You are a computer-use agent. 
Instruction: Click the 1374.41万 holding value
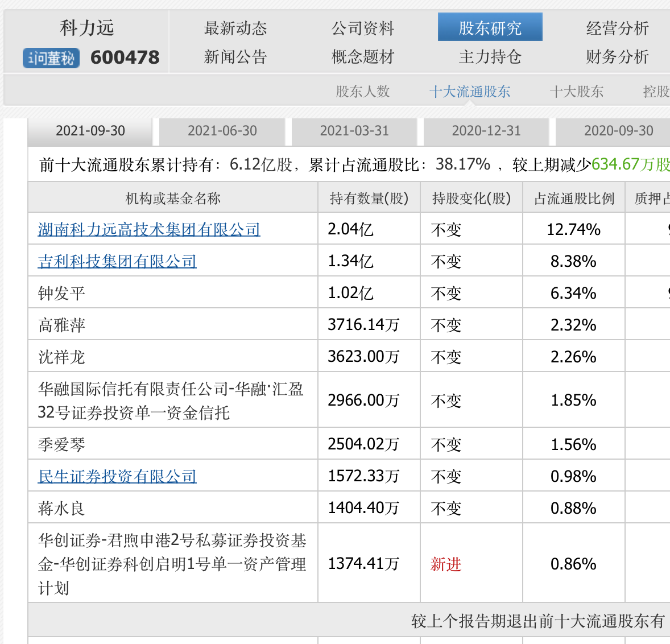point(363,564)
